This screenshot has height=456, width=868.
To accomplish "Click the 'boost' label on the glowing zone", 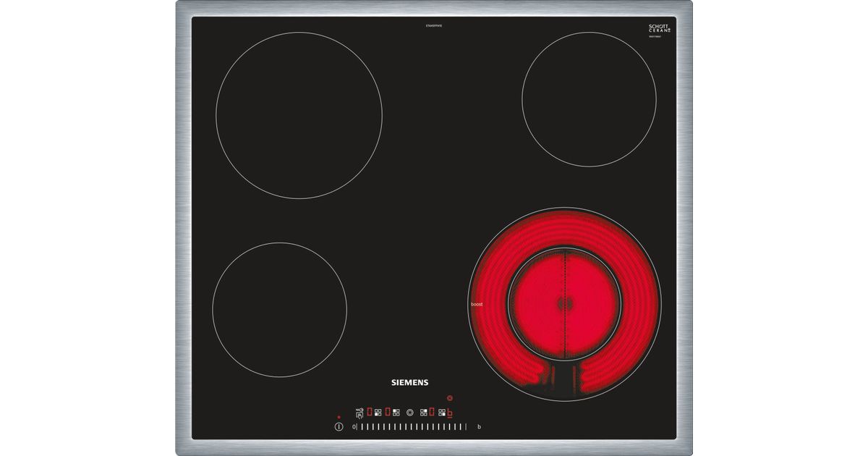I will click(x=477, y=305).
